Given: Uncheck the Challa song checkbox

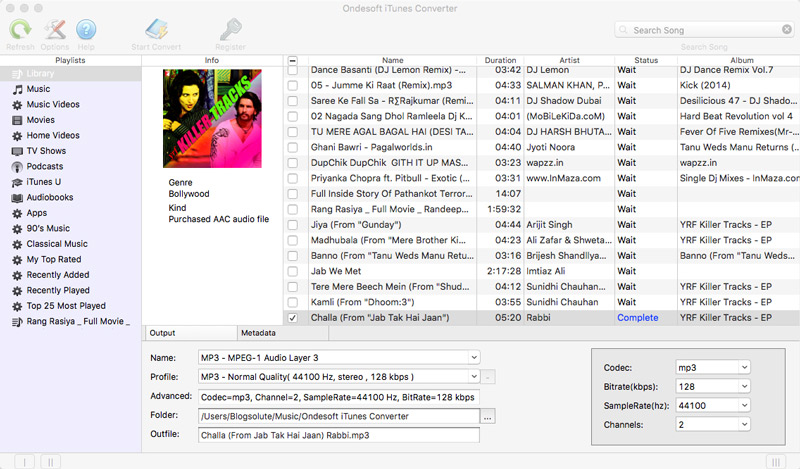Looking at the screenshot, I should pyautogui.click(x=293, y=318).
